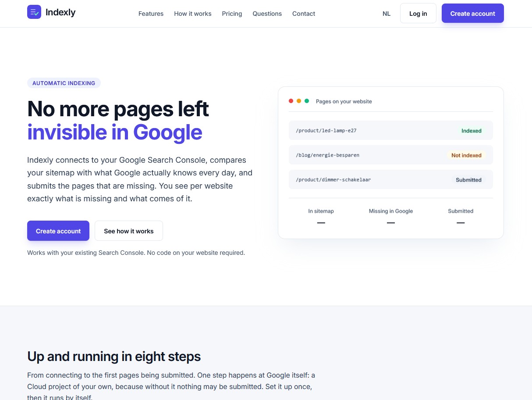Open the Contact nav link
Image resolution: width=532 pixels, height=400 pixels.
pyautogui.click(x=304, y=14)
